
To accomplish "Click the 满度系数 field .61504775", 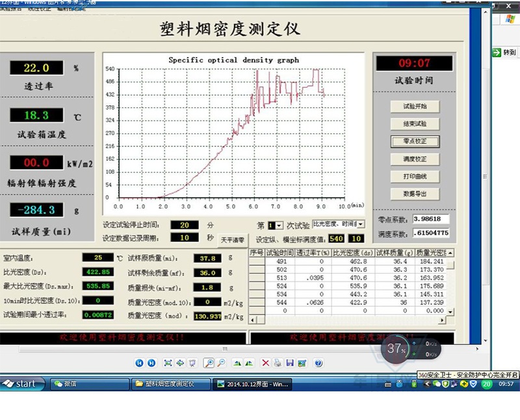I will (x=431, y=233).
